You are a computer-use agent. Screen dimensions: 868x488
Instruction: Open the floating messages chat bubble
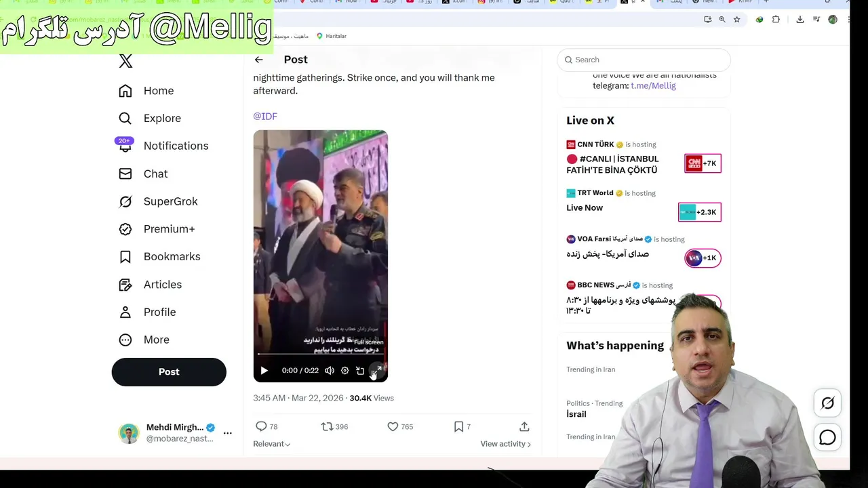(x=827, y=438)
